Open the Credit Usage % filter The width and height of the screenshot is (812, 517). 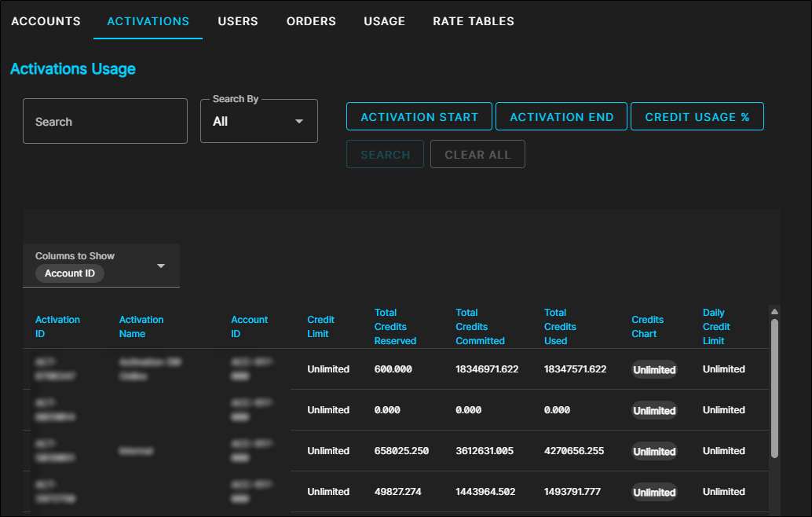tap(697, 117)
